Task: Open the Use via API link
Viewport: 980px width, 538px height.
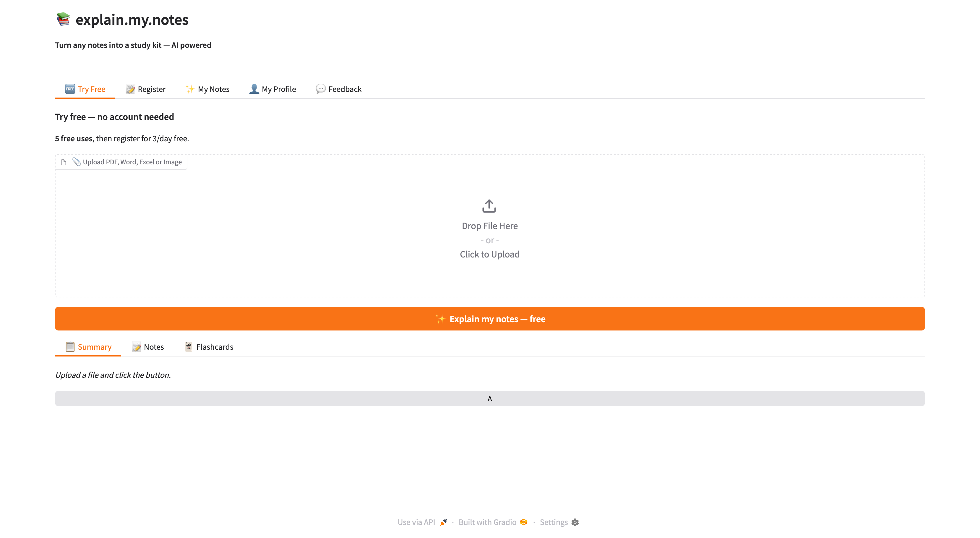Action: tap(422, 522)
